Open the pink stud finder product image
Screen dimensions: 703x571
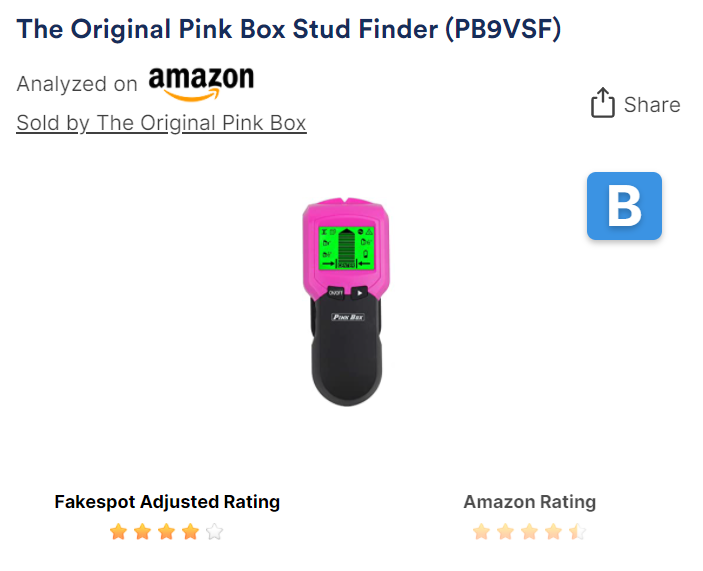[346, 302]
